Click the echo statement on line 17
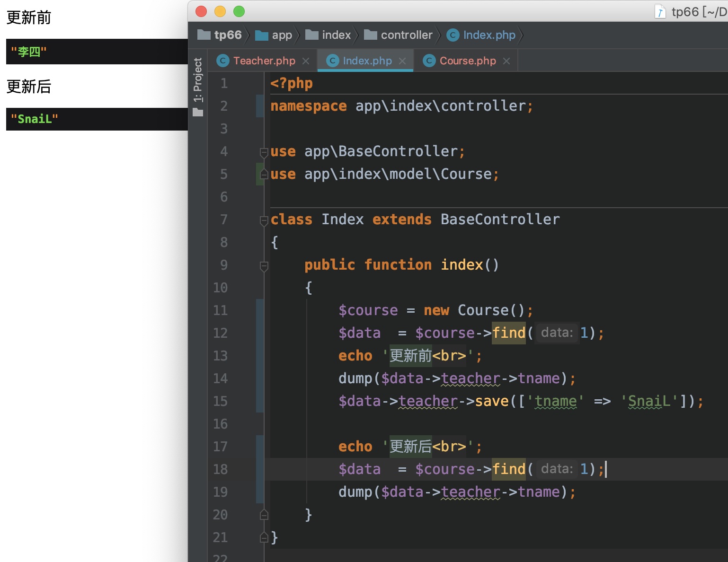The height and width of the screenshot is (562, 728). tap(355, 447)
